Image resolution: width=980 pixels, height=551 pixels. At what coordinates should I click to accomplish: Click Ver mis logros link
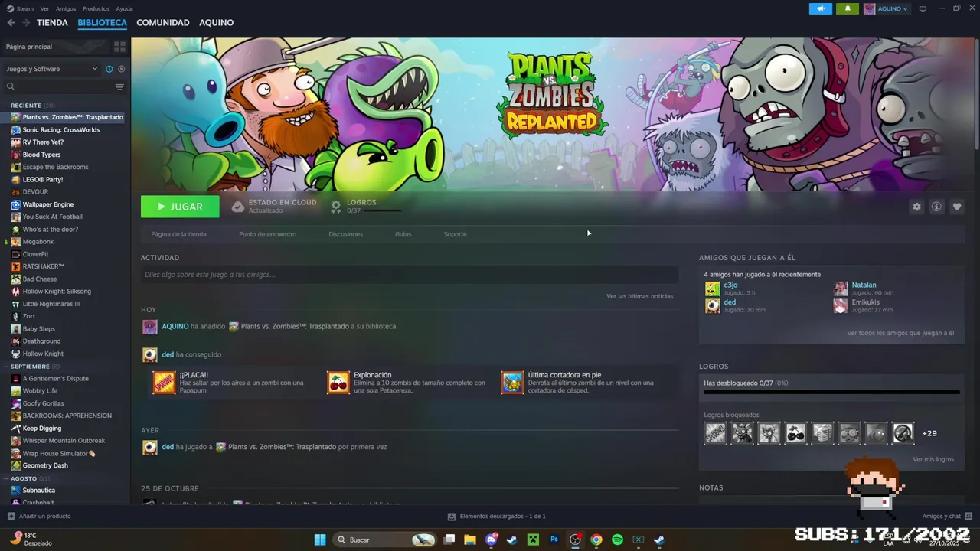click(933, 459)
